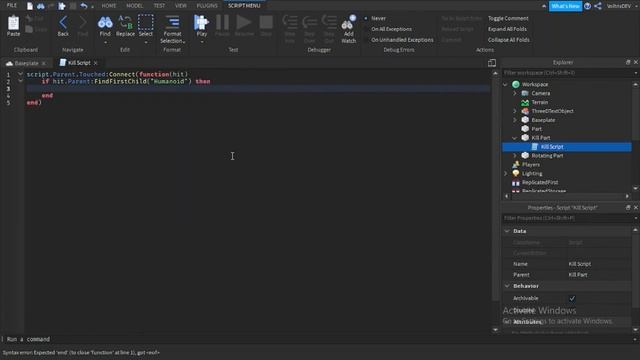Image resolution: width=640 pixels, height=360 pixels.
Task: Close the Kill Script tab
Action: tap(96, 63)
